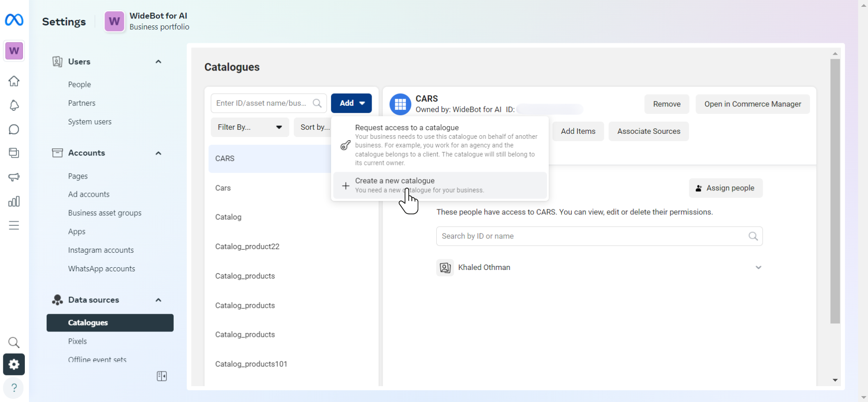Click the panel scrollbar down arrow
This screenshot has height=402, width=868.
[835, 380]
